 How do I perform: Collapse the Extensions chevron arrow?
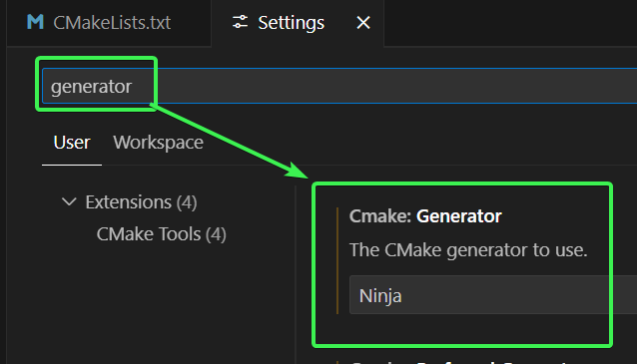pyautogui.click(x=69, y=201)
